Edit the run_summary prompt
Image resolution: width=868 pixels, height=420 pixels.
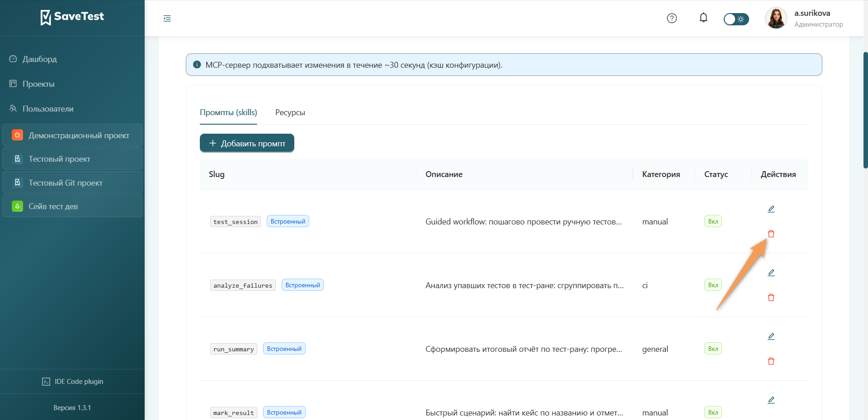771,336
